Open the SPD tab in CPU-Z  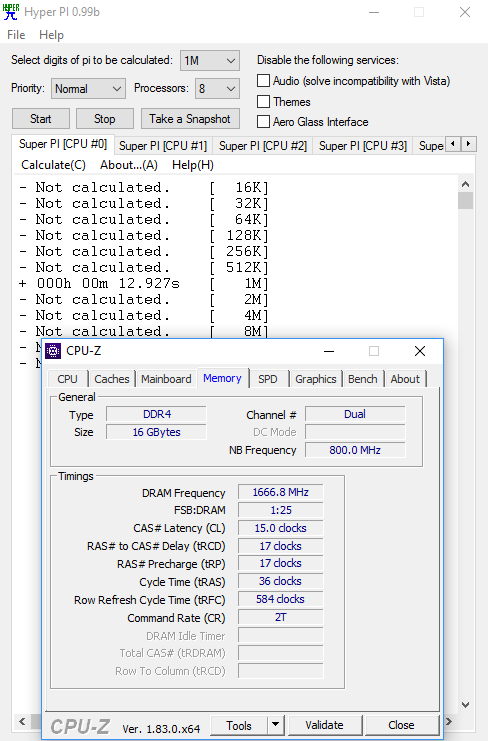(x=268, y=379)
